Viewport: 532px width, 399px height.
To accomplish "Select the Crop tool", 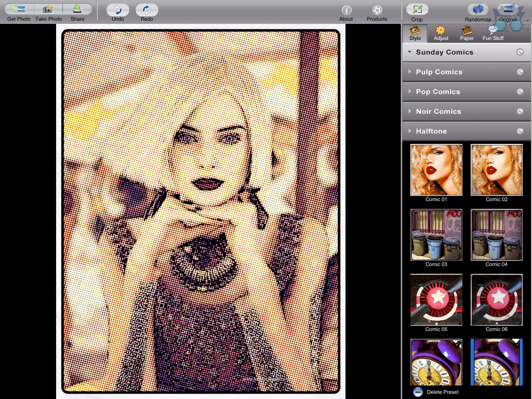I will [x=417, y=9].
